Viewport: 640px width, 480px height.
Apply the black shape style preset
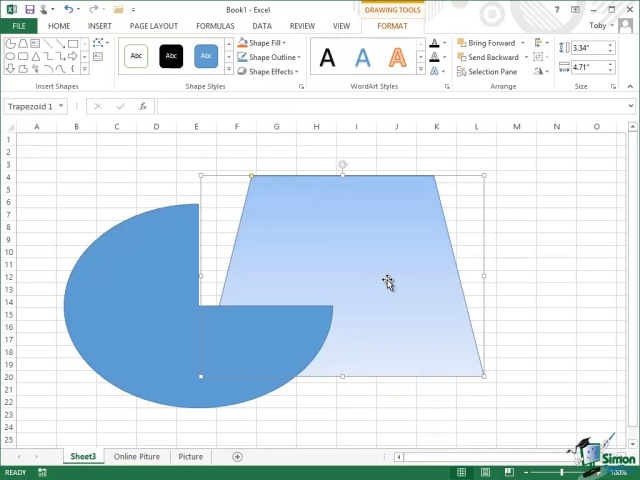[171, 56]
